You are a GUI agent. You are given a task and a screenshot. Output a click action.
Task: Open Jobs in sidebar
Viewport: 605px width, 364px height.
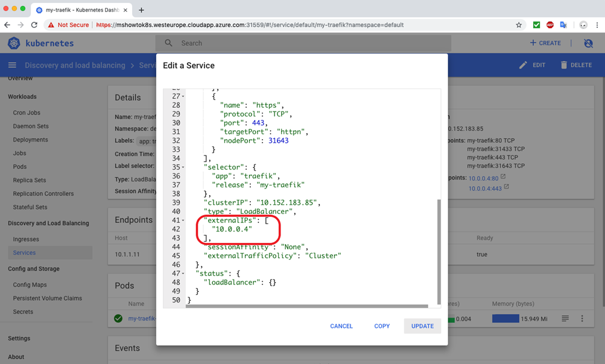tap(20, 153)
